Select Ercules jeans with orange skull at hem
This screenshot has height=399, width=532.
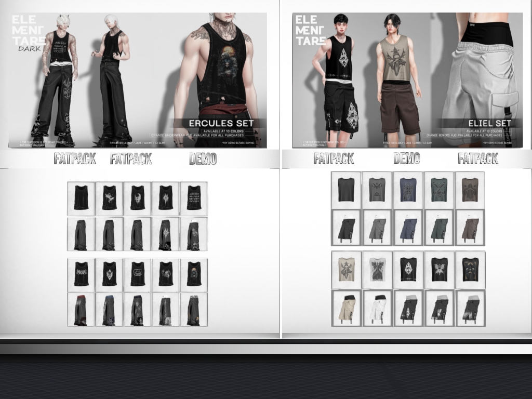194,310
